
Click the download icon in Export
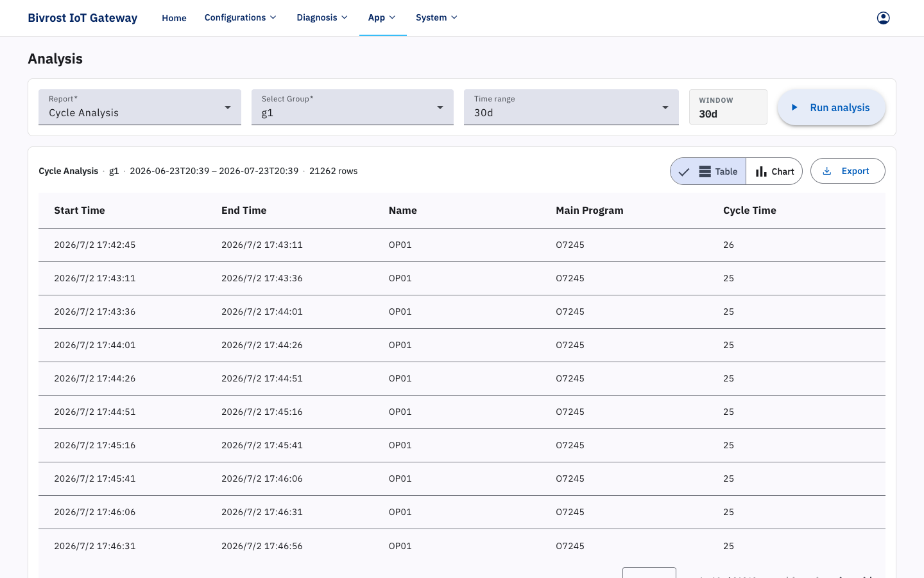pos(827,171)
